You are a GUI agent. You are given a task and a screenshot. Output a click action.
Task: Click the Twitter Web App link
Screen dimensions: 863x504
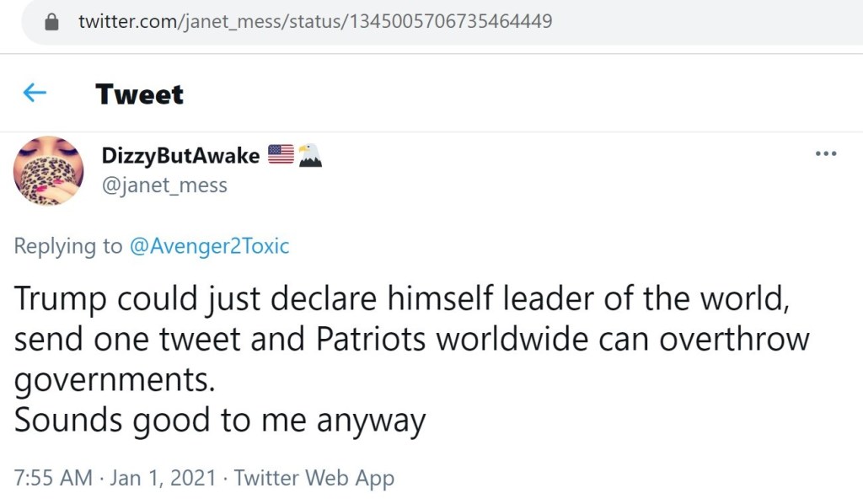[314, 478]
